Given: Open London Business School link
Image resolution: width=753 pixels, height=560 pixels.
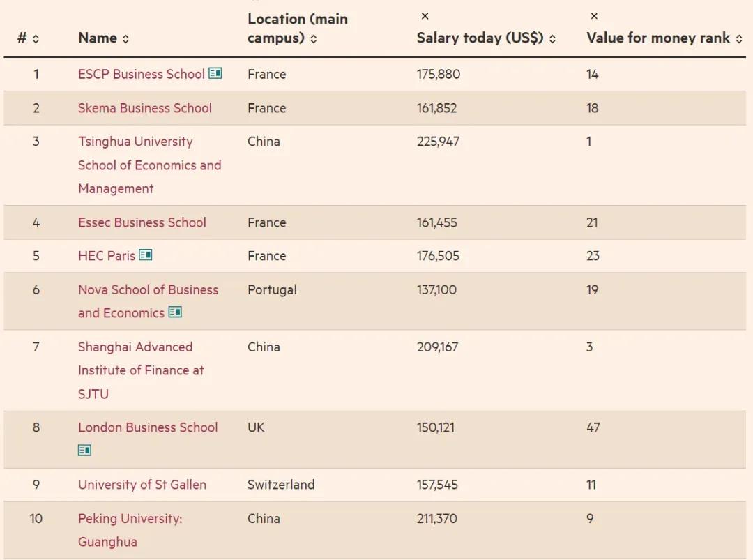Looking at the screenshot, I should coord(148,427).
